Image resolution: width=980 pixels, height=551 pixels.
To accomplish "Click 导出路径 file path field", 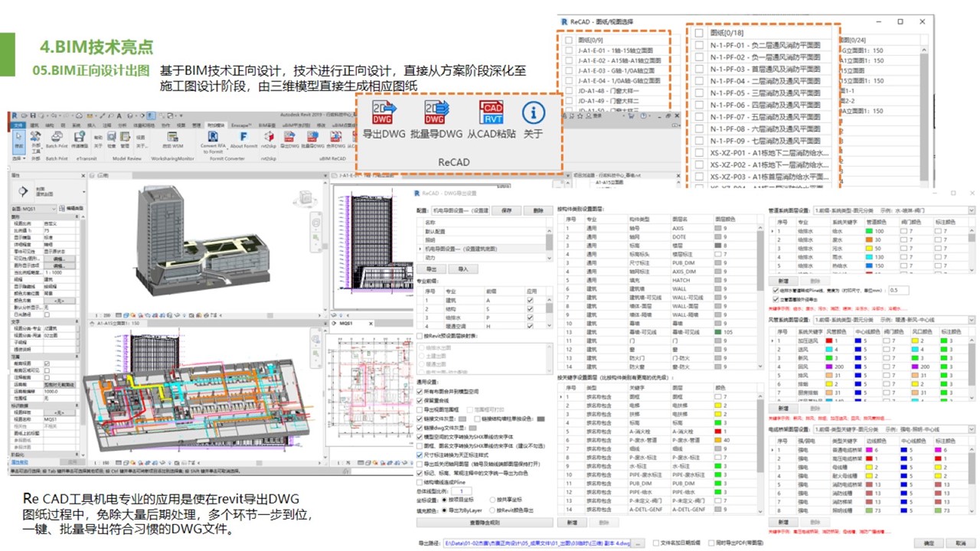I will tap(537, 543).
